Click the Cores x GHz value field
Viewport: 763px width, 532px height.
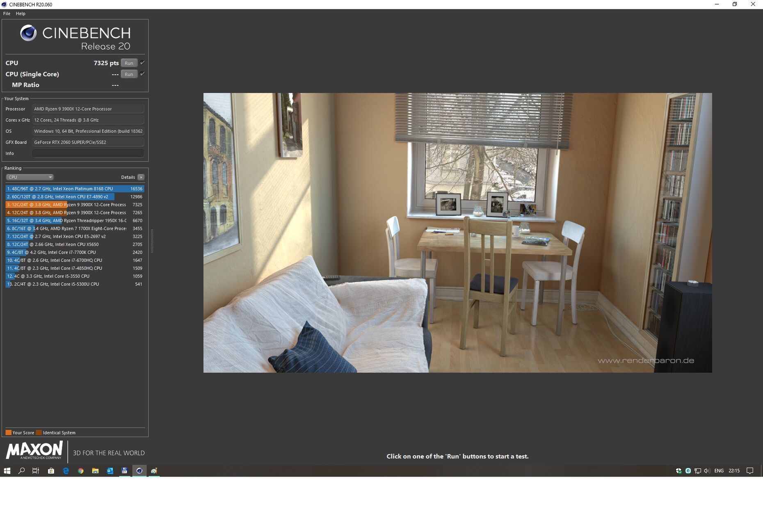(88, 120)
